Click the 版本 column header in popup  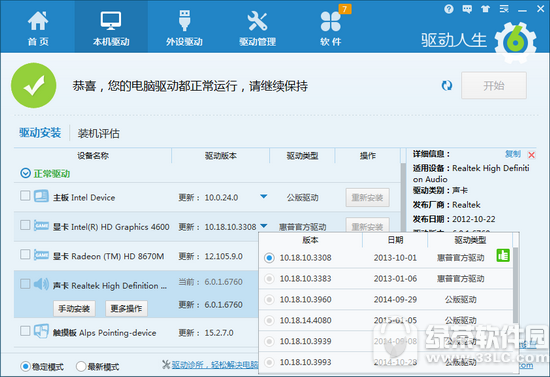310,240
